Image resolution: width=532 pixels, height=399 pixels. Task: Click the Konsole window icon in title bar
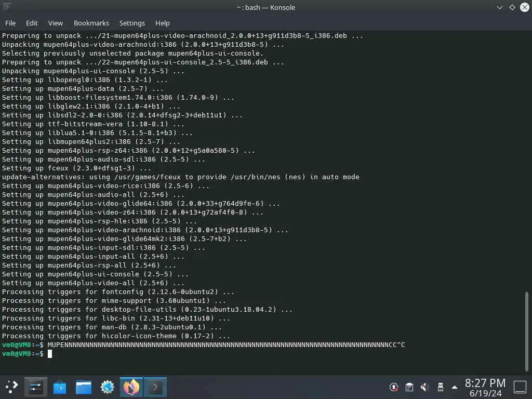[x=6, y=7]
